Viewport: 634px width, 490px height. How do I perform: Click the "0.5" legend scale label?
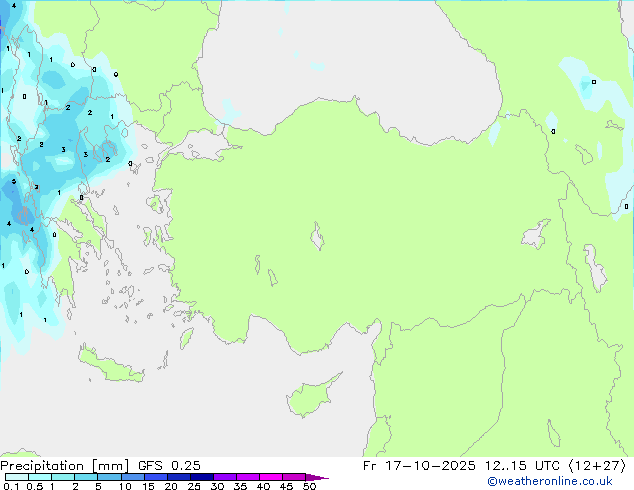pyautogui.click(x=34, y=486)
